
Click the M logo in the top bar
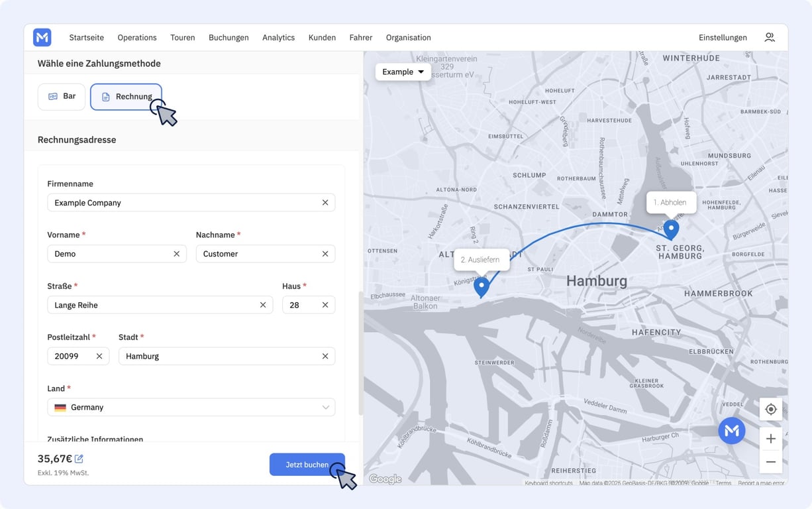click(x=42, y=38)
